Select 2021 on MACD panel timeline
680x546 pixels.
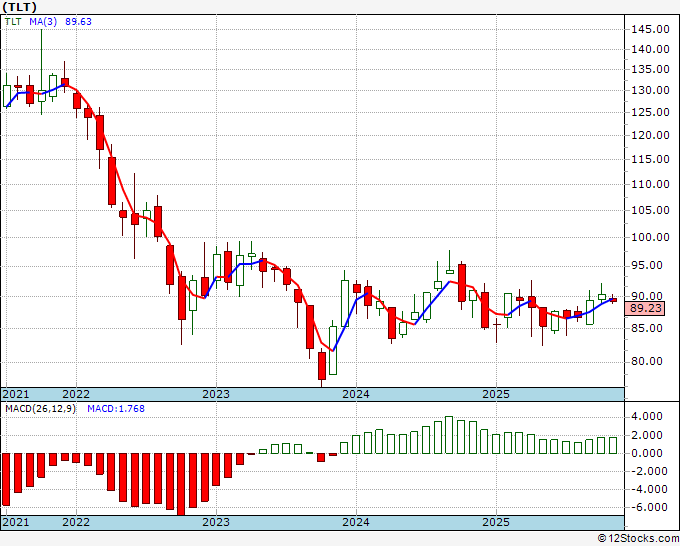pos(16,522)
